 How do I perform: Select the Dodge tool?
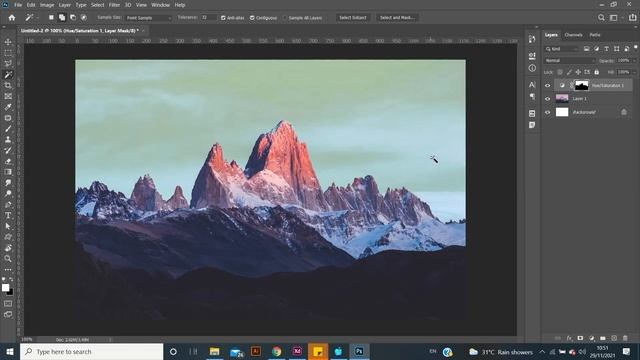coord(8,193)
